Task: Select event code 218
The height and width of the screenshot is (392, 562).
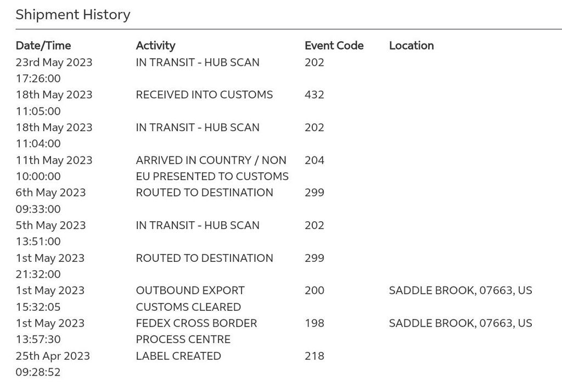Action: [x=314, y=356]
